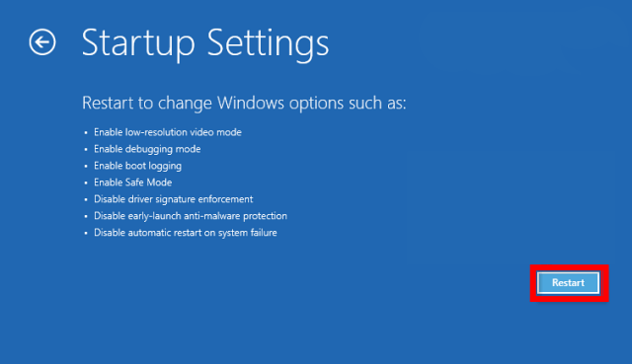
Task: Click the bullet before 'Enable debugging mode'
Action: tap(86, 149)
